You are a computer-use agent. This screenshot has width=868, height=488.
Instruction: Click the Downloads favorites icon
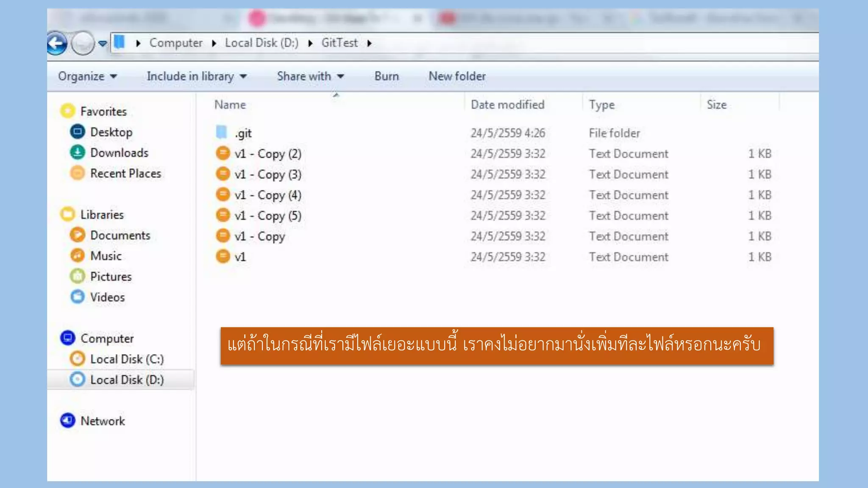click(x=77, y=152)
